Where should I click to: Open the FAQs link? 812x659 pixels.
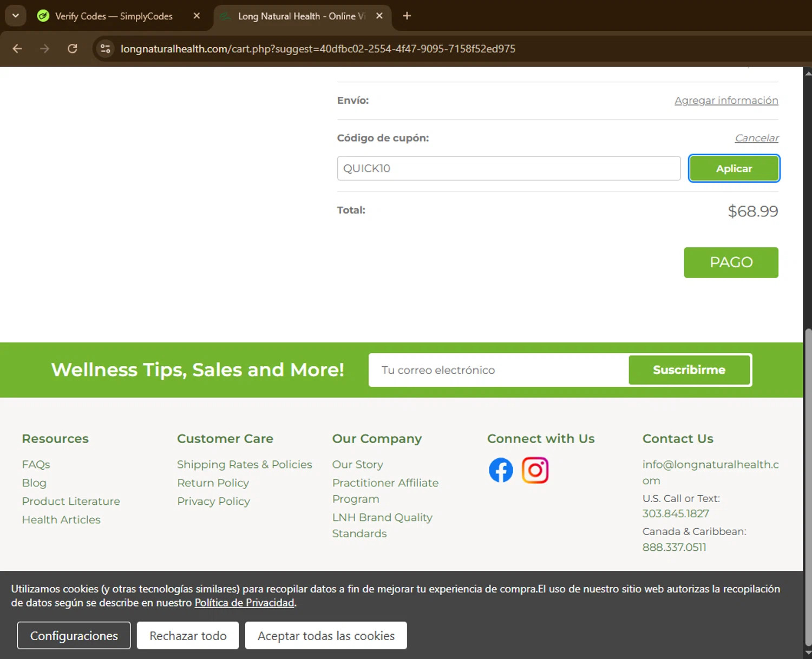[x=36, y=464]
